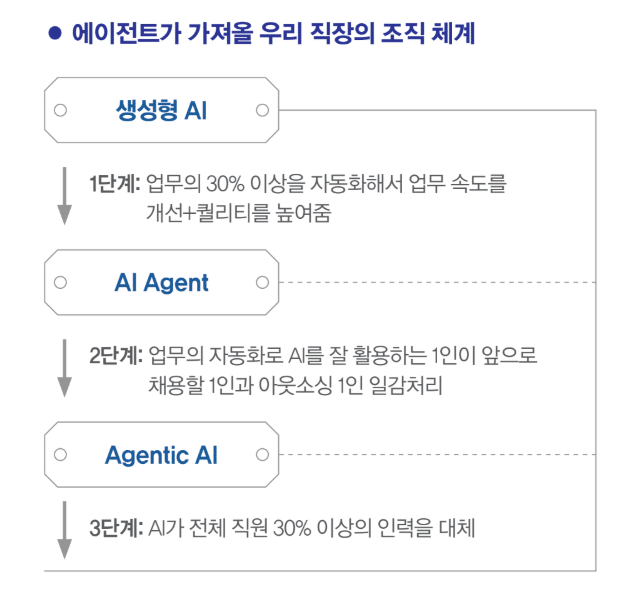Click the blue bullet dot before the title
Screen dimensions: 633x594
(55, 33)
